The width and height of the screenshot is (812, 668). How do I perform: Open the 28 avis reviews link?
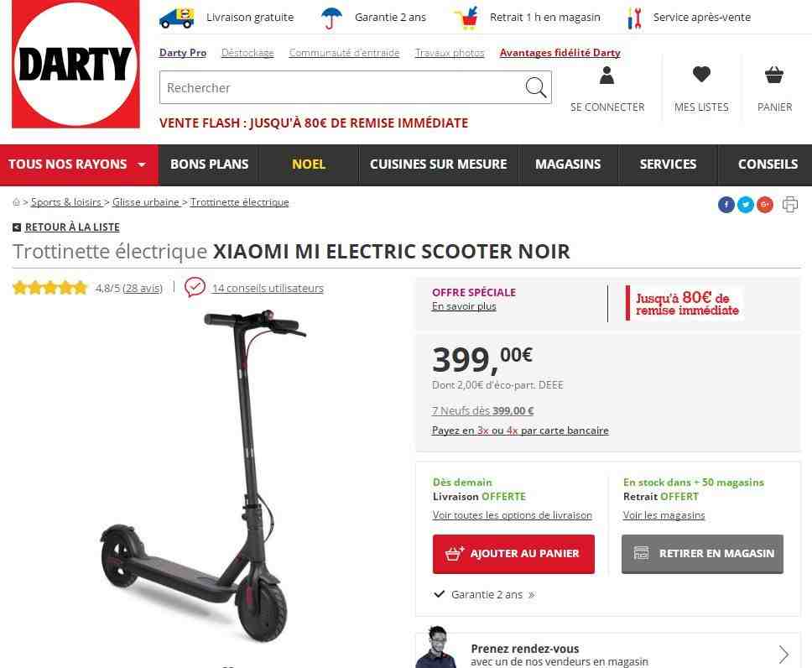143,288
